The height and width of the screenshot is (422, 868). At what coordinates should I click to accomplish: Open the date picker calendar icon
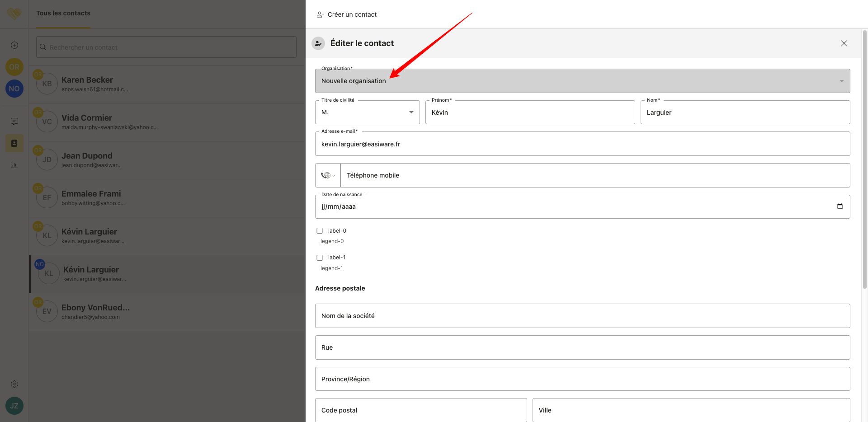pyautogui.click(x=840, y=206)
